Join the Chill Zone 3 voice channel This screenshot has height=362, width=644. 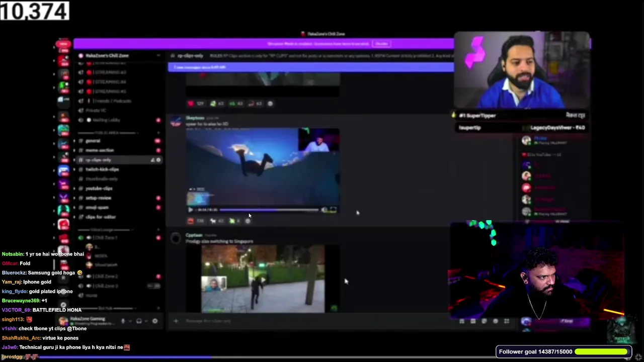(x=106, y=286)
